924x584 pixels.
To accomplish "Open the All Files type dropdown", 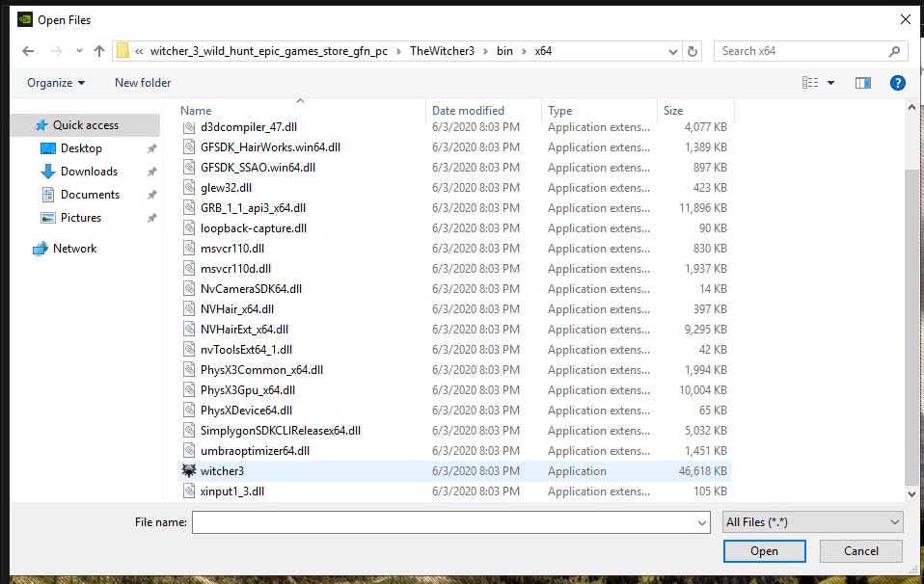I will pyautogui.click(x=812, y=521).
